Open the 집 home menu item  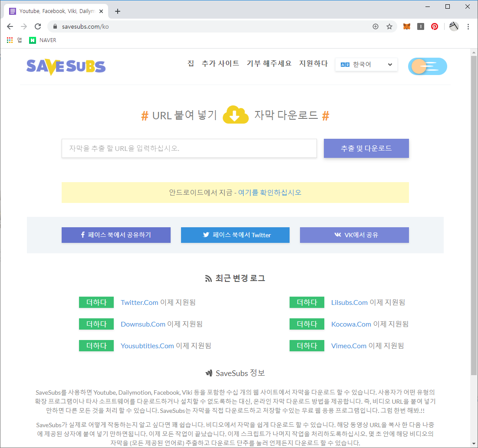[x=191, y=63]
